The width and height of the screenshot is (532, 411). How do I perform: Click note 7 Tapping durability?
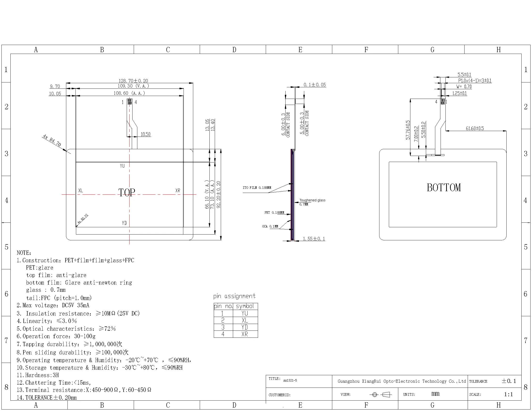pos(69,344)
